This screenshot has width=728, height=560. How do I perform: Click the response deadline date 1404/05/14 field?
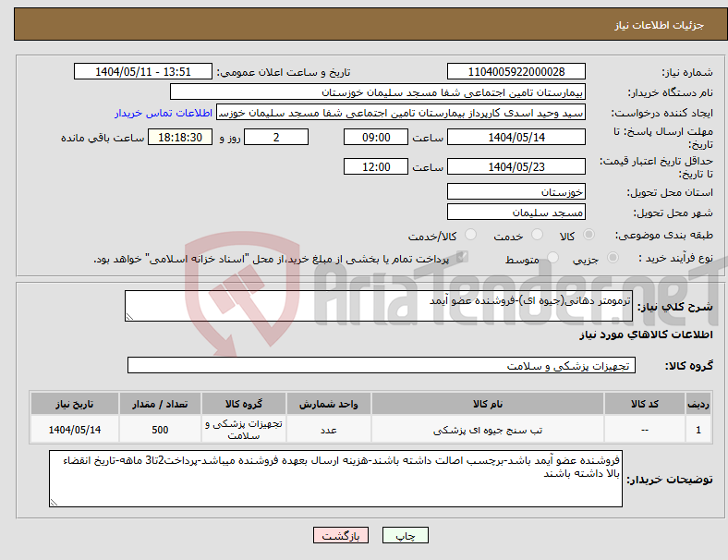tap(516, 137)
